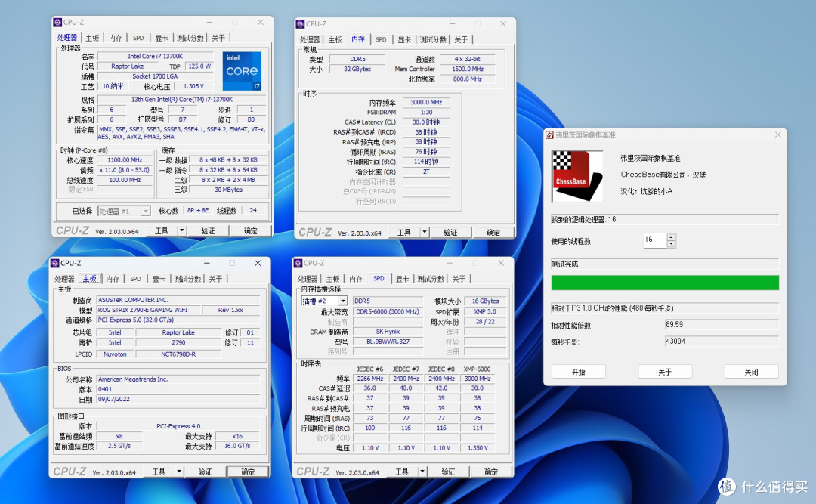Click code name Raptor Lake field
Image resolution: width=816 pixels, height=504 pixels.
[128, 66]
